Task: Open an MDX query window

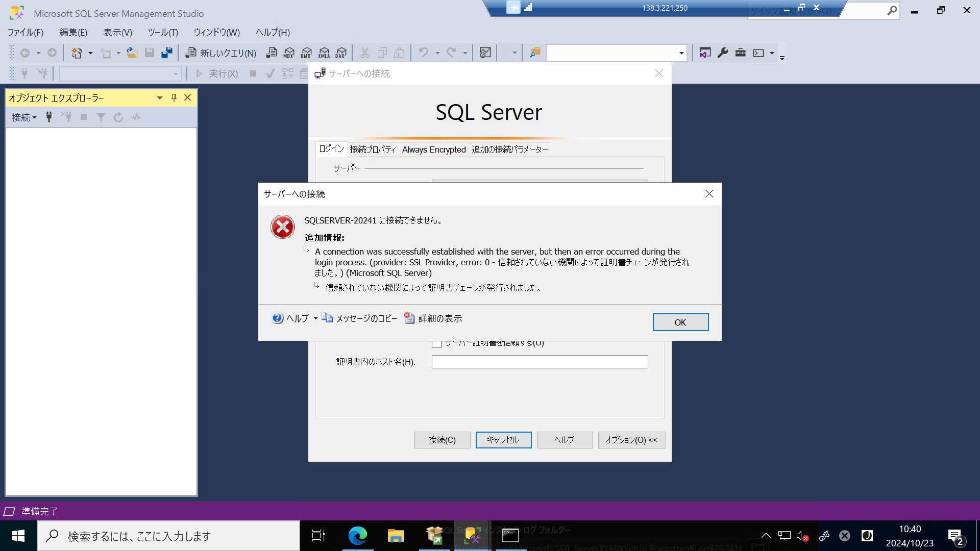Action: pos(289,53)
